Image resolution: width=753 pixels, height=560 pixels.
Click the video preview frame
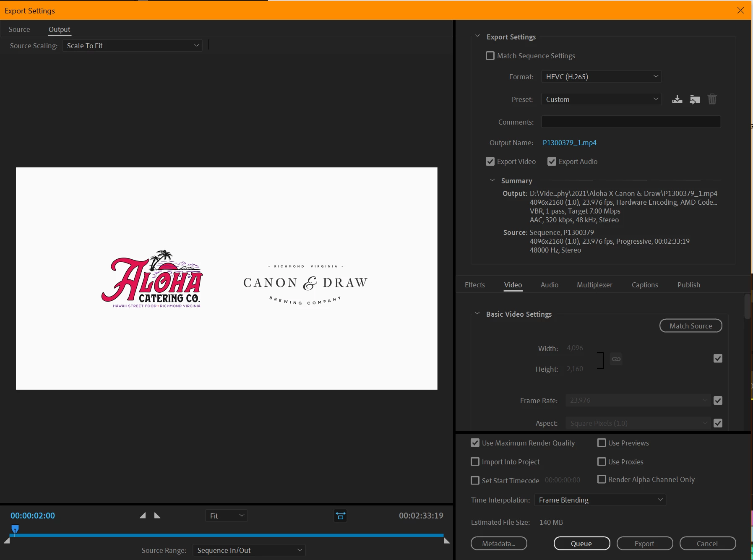coord(227,279)
